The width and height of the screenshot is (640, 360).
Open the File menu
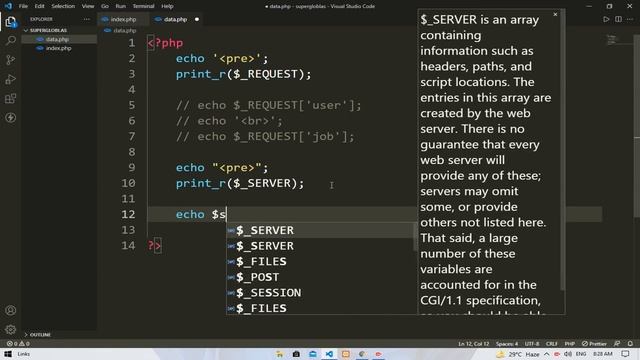(x=23, y=6)
